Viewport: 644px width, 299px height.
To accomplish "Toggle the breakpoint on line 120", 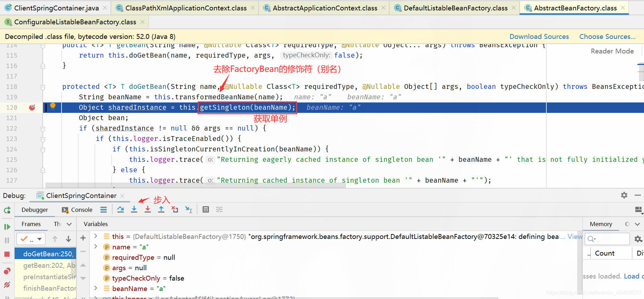I will point(32,107).
